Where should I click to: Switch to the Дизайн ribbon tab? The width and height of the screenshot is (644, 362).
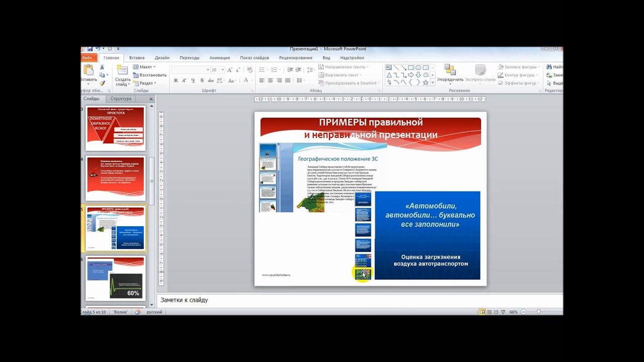162,58
